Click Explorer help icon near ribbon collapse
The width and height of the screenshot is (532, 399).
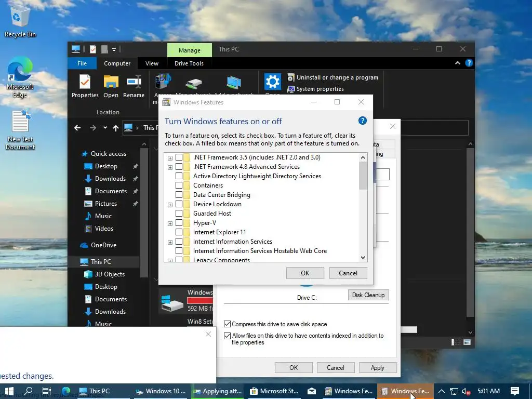(469, 63)
